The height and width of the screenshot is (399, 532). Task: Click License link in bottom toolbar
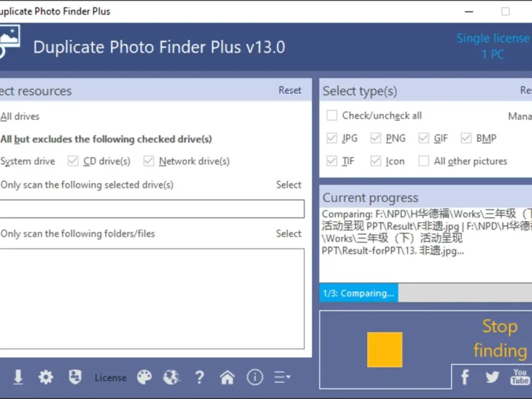(110, 378)
